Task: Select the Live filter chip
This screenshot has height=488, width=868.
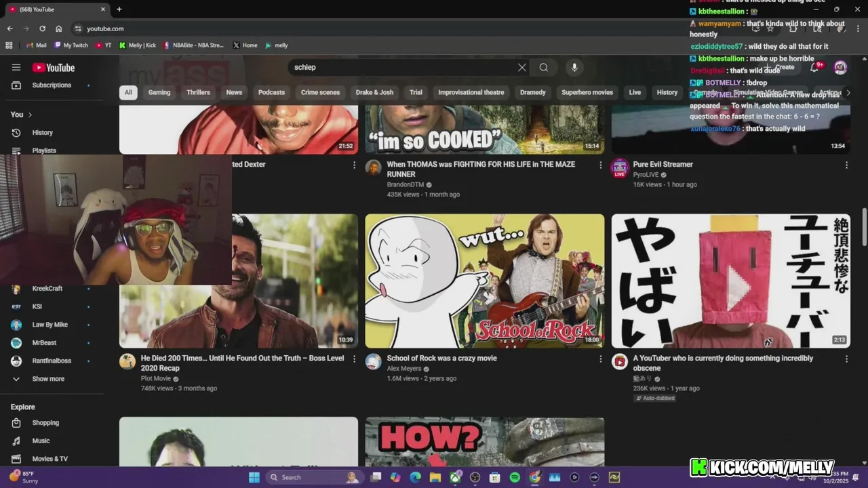Action: click(x=635, y=92)
